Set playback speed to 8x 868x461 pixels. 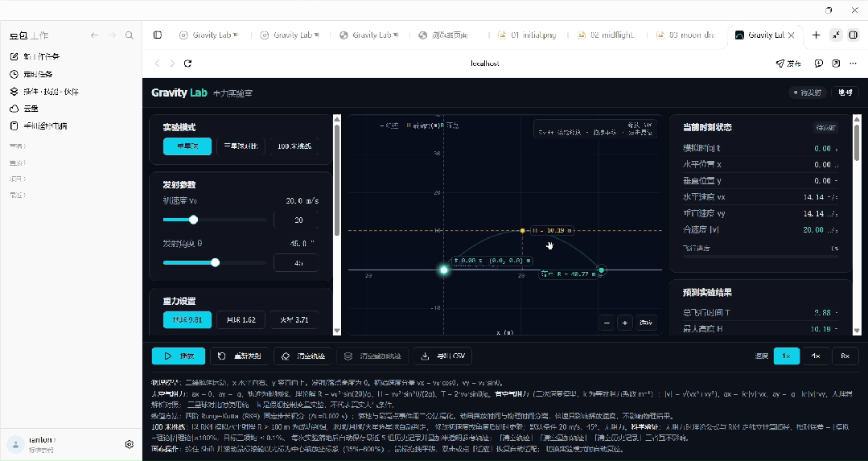coord(845,356)
